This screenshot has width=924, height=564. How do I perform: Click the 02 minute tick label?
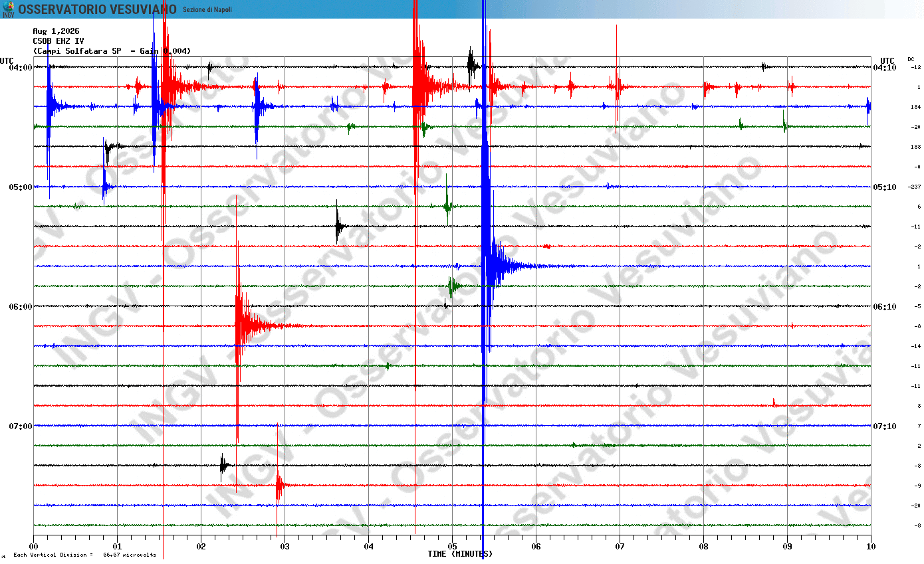coord(201,547)
